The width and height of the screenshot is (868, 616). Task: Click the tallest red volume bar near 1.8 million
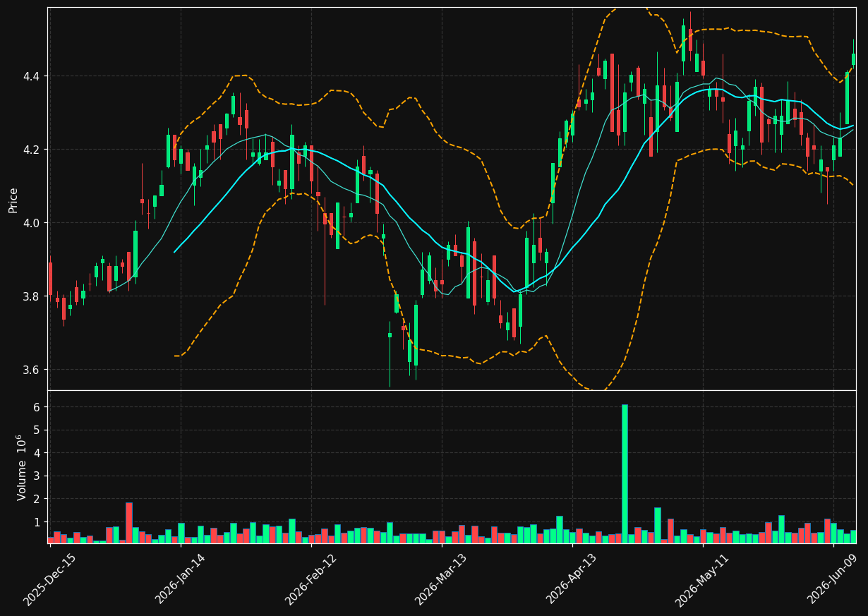(x=129, y=523)
